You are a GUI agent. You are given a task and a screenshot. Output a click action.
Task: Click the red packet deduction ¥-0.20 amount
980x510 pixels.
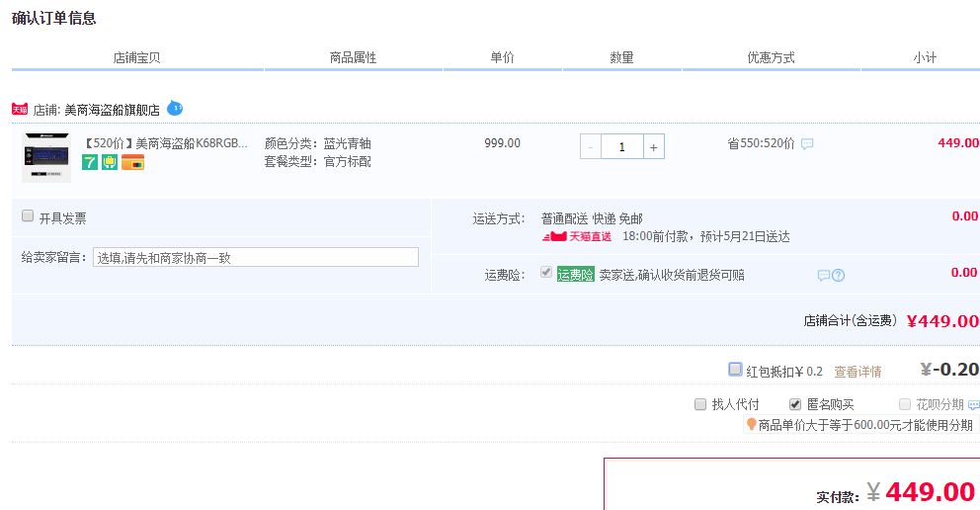pyautogui.click(x=950, y=370)
